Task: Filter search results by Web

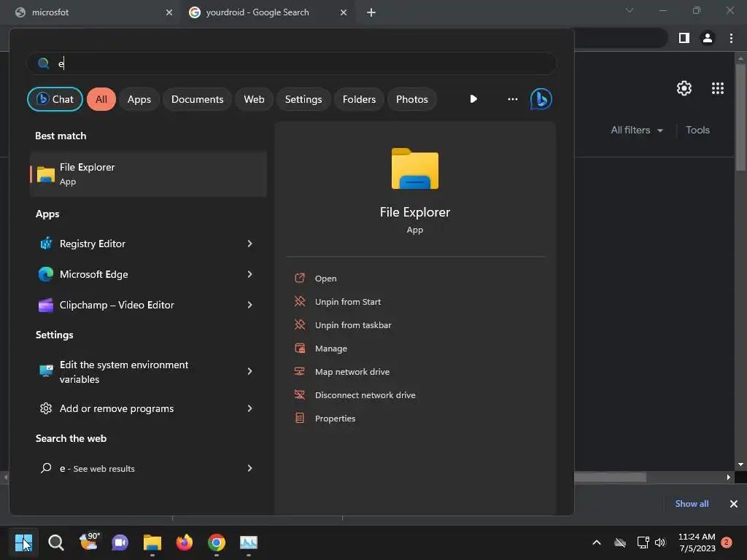Action: [x=254, y=99]
